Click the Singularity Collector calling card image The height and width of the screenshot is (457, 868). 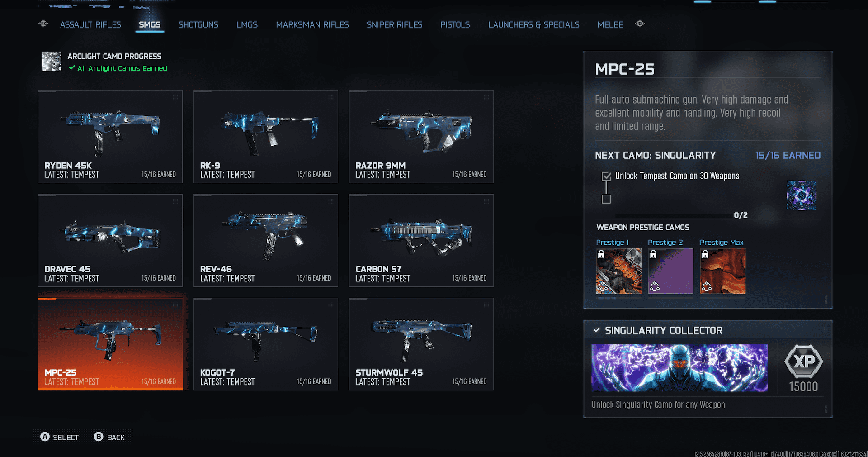679,368
